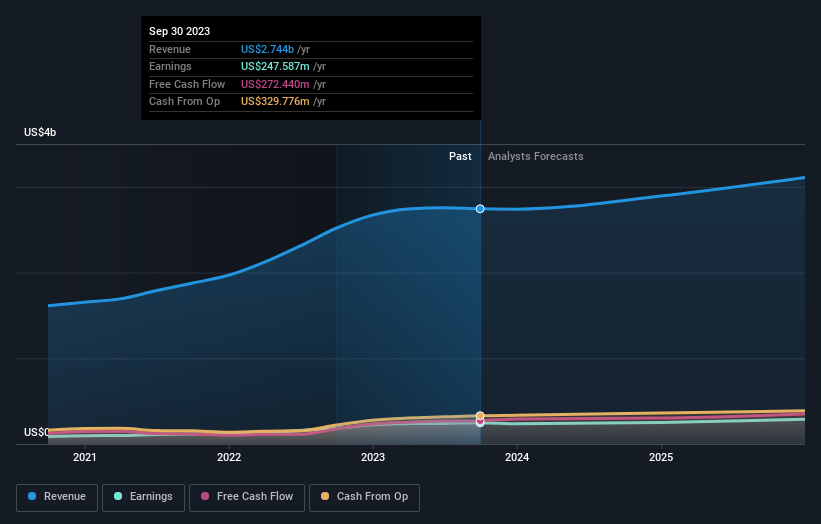The height and width of the screenshot is (524, 821).
Task: Select the 2021 x-axis label
Action: point(85,457)
